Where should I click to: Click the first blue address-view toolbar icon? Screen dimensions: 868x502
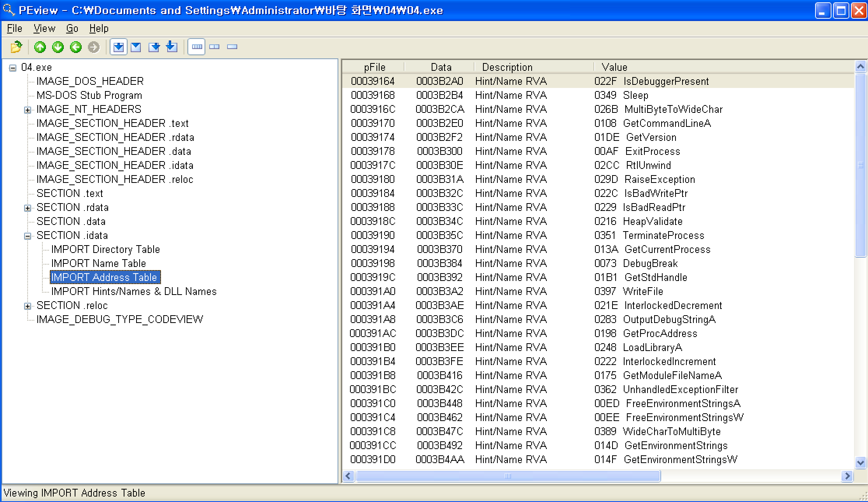[x=119, y=47]
